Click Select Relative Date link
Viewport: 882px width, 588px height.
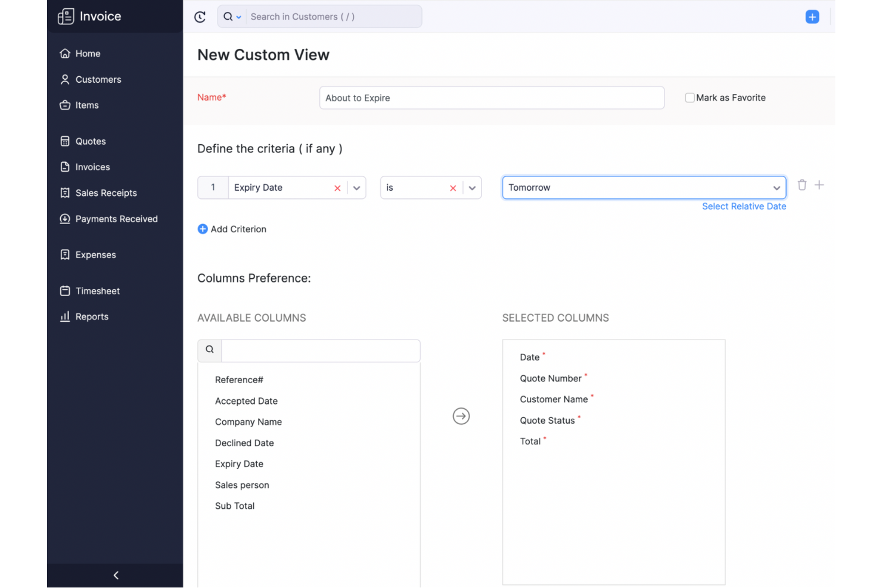[x=744, y=206]
